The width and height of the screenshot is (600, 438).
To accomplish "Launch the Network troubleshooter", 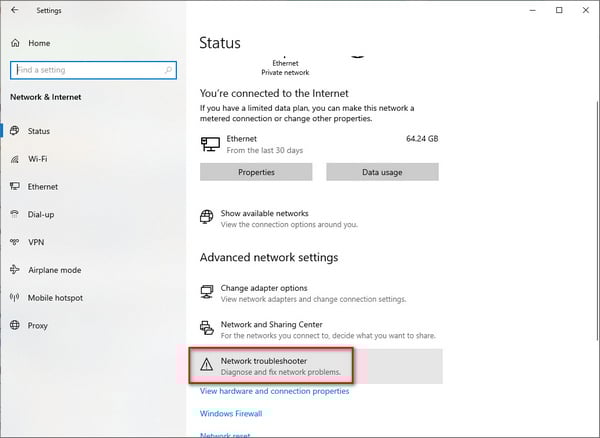I will pyautogui.click(x=316, y=366).
